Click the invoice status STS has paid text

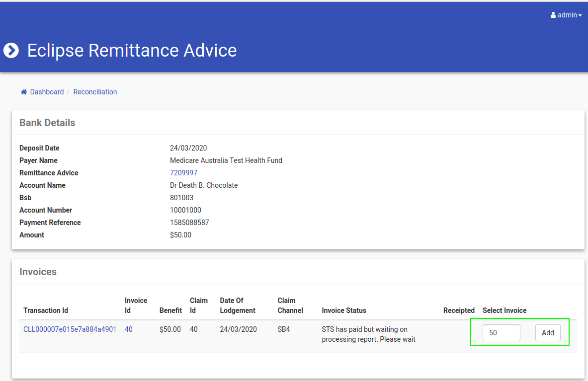369,334
